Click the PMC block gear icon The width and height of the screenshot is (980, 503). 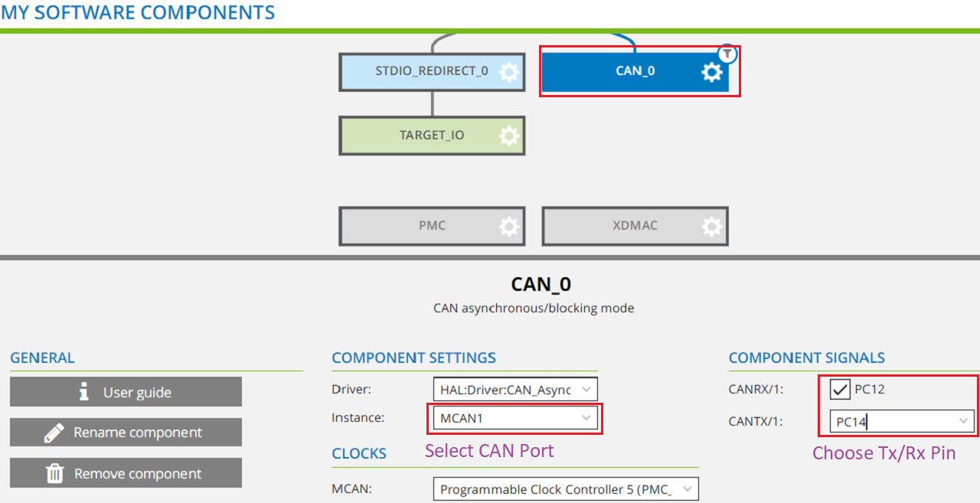coord(508,227)
